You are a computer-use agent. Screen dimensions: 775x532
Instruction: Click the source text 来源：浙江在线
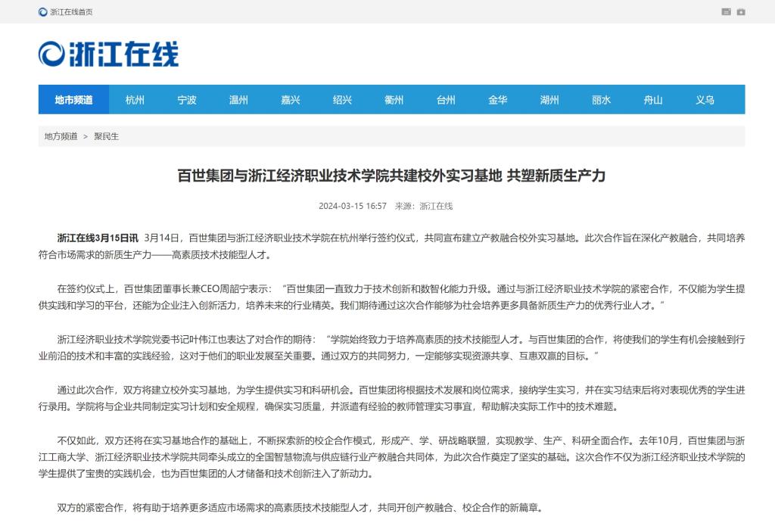424,206
